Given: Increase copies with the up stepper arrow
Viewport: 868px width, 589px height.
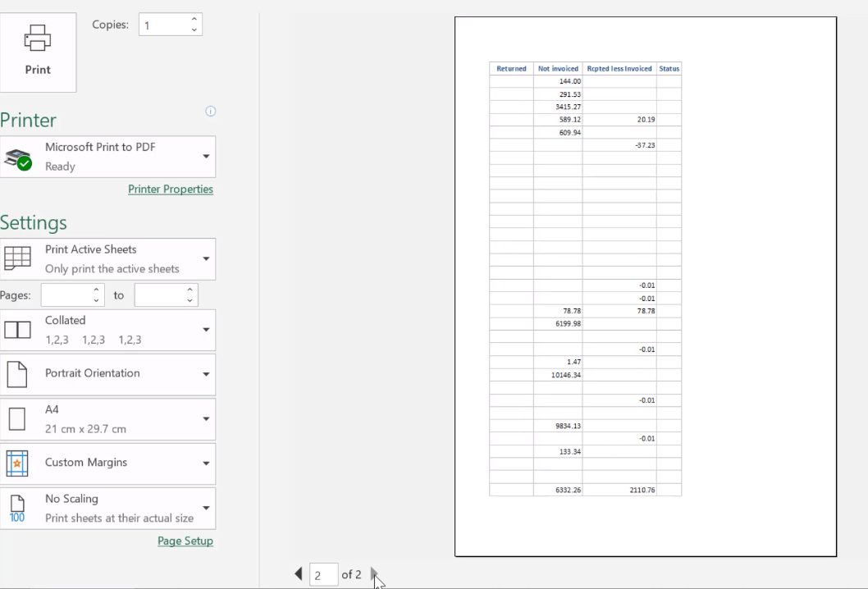Looking at the screenshot, I should tap(194, 19).
